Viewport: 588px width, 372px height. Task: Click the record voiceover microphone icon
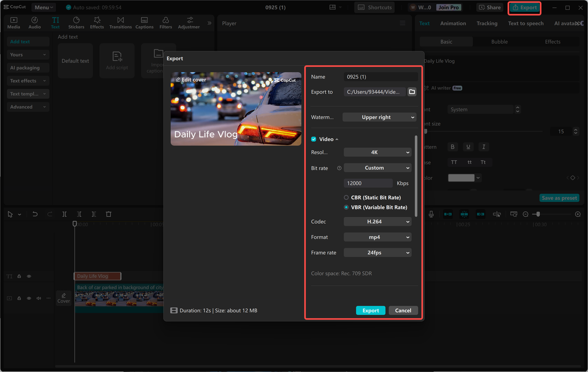click(431, 214)
